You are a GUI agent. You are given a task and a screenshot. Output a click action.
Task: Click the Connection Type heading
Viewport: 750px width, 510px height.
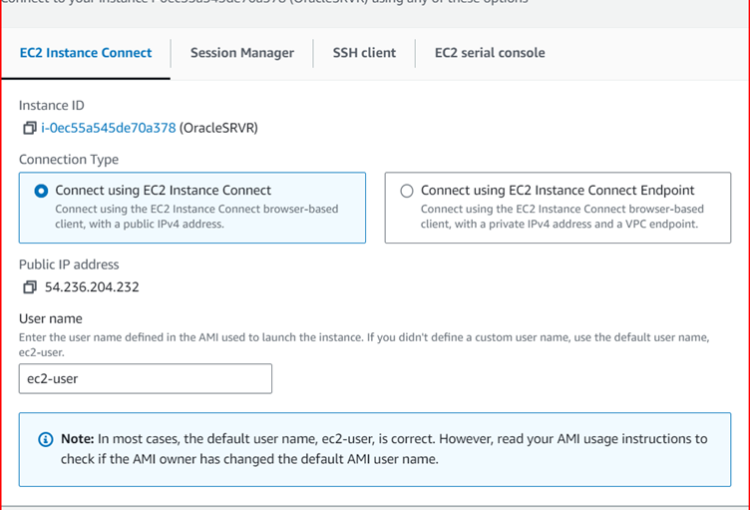[x=69, y=160]
